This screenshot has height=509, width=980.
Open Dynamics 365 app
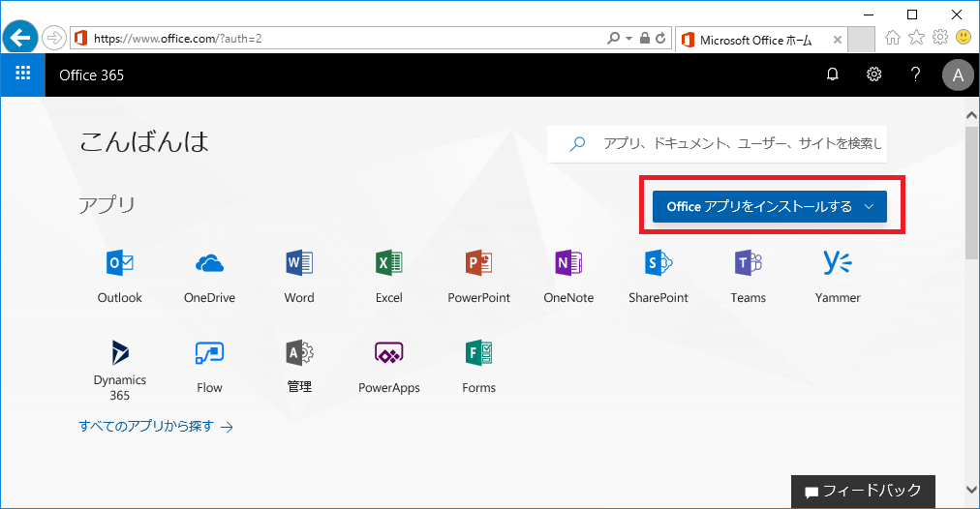[x=119, y=370]
